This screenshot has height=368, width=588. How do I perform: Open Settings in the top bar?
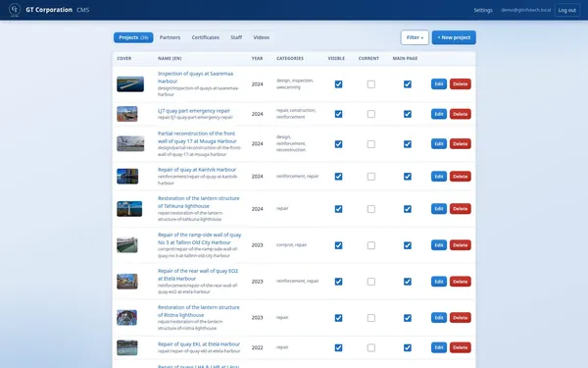483,10
